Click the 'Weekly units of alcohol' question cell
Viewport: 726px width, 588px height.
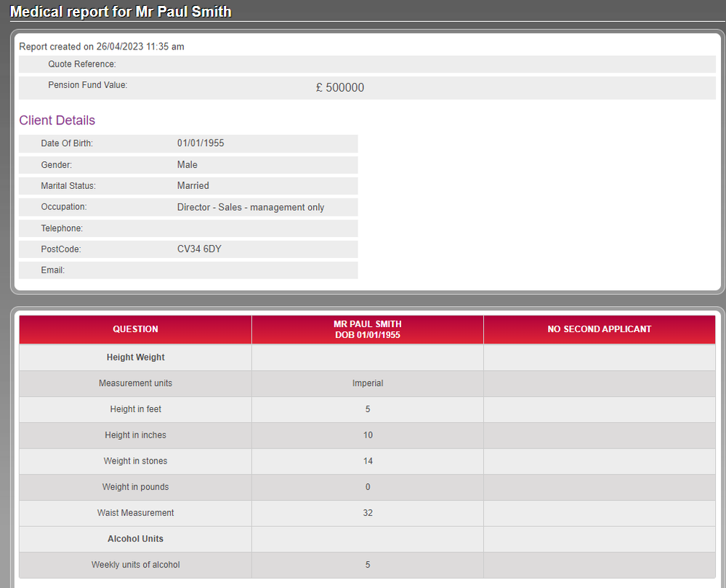[135, 565]
